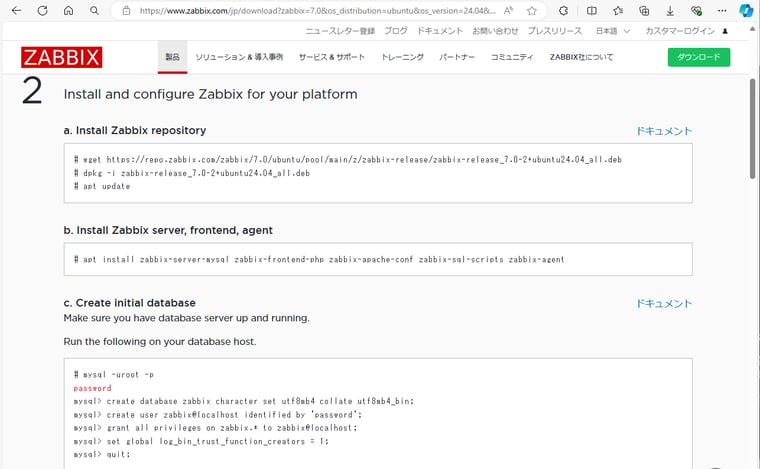Open the browser essentials heart icon

(x=696, y=11)
